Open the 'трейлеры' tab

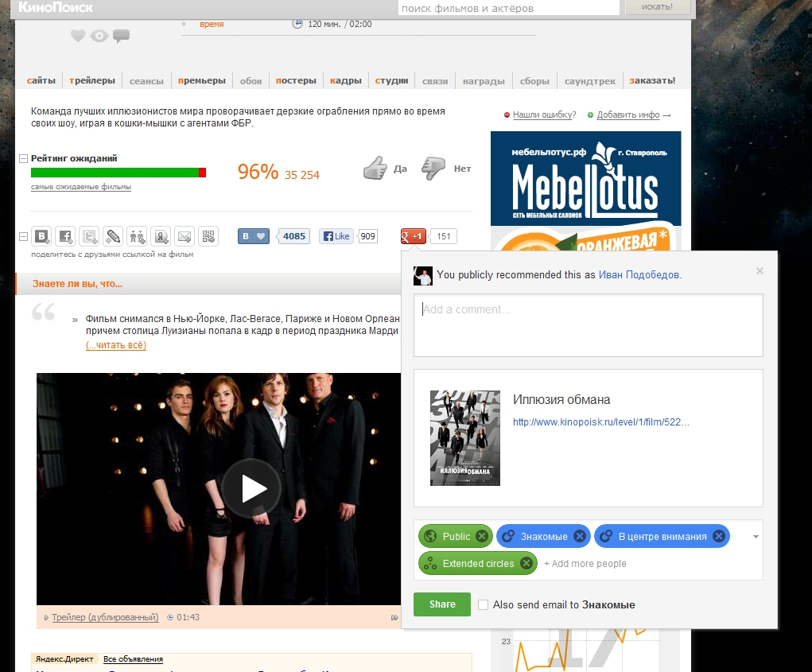pos(92,81)
